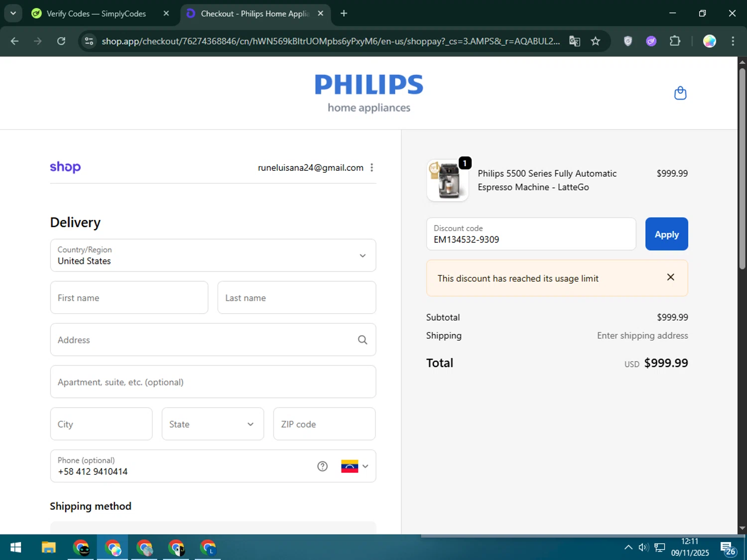This screenshot has width=747, height=560.
Task: View site information icon in address bar
Action: [89, 41]
